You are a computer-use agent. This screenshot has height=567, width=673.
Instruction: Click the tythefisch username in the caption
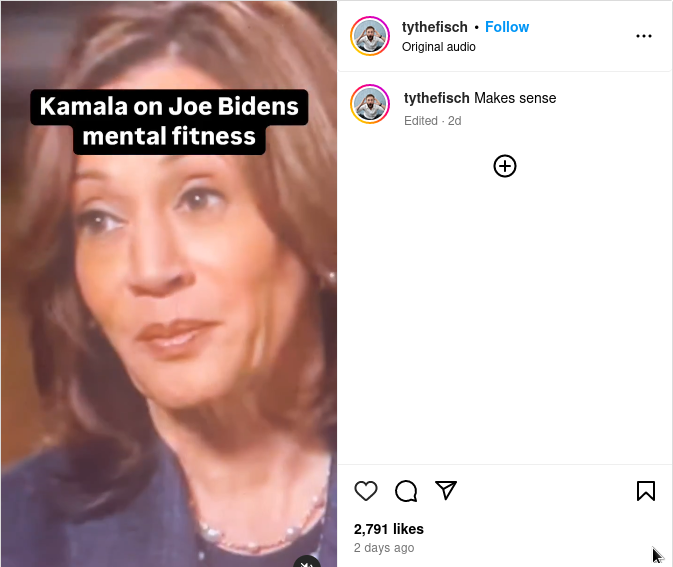coord(437,98)
